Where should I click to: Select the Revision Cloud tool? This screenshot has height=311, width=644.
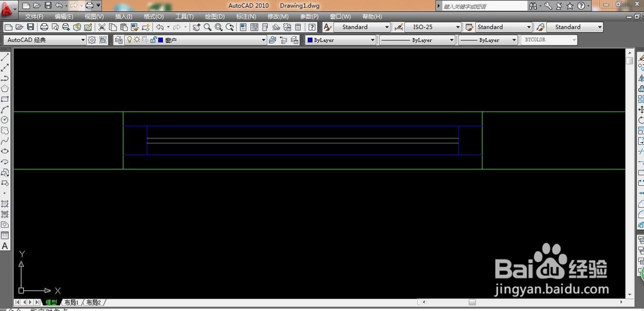[x=5, y=130]
